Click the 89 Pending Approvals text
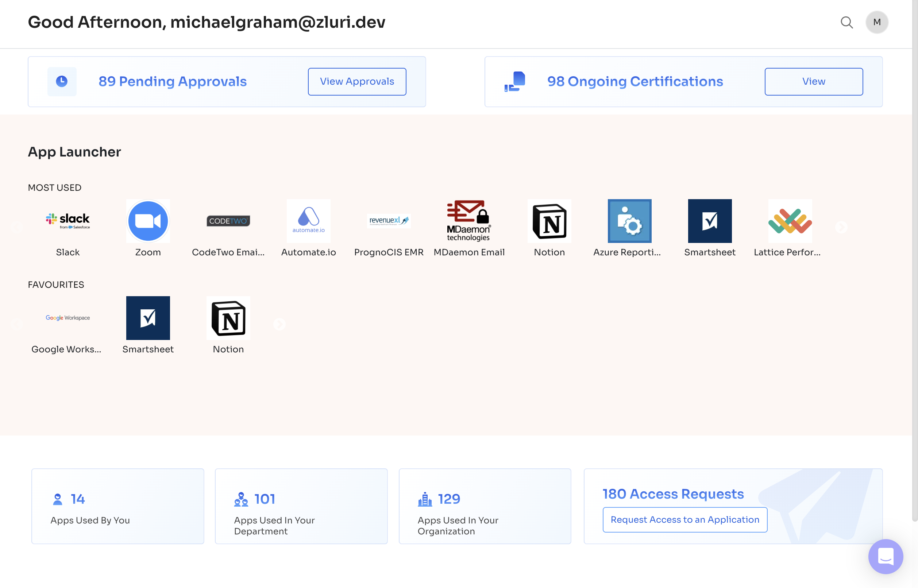Image resolution: width=918 pixels, height=588 pixels. click(x=173, y=81)
